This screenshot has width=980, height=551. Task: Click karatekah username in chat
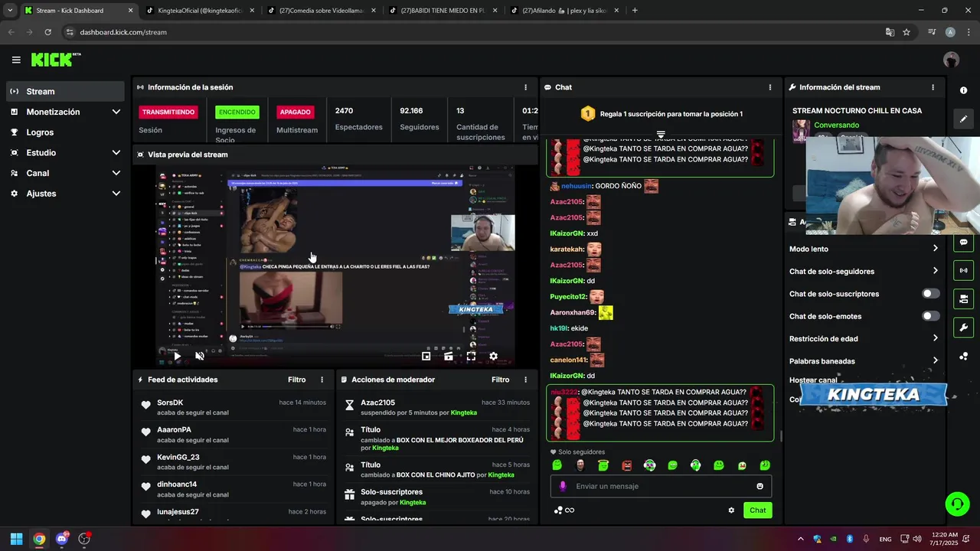pos(567,249)
